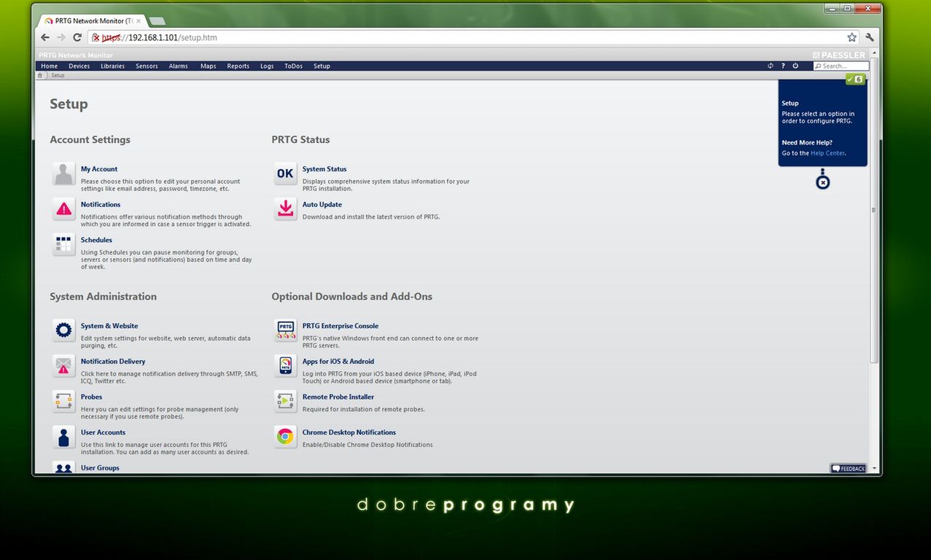
Task: Open the Logs menu
Action: (267, 66)
